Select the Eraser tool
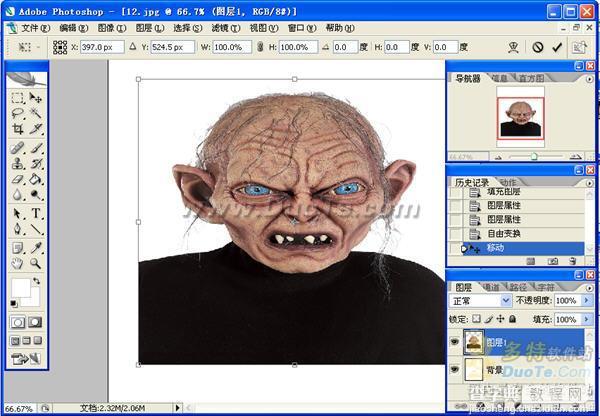Viewport: 600px width, 416px height. pos(17,179)
